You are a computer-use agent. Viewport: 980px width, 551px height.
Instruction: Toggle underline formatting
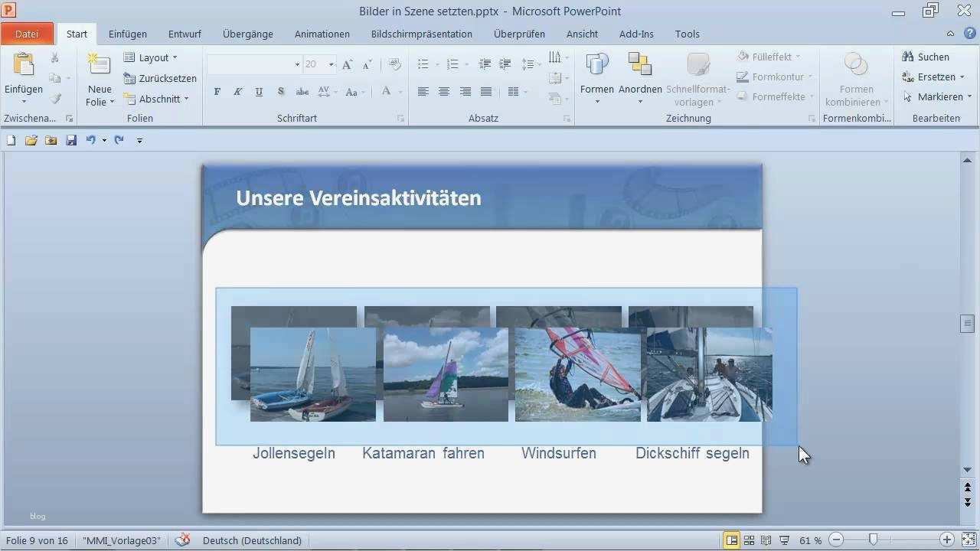coord(259,91)
